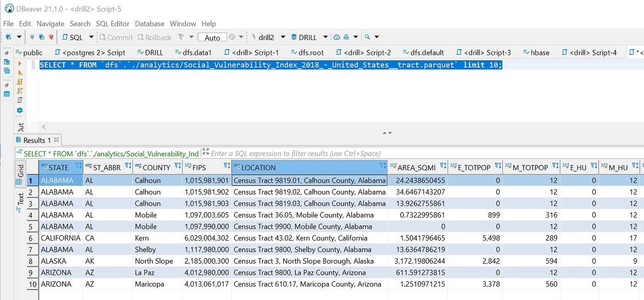
Task: Toggle the Auto commit mode control
Action: coord(213,37)
